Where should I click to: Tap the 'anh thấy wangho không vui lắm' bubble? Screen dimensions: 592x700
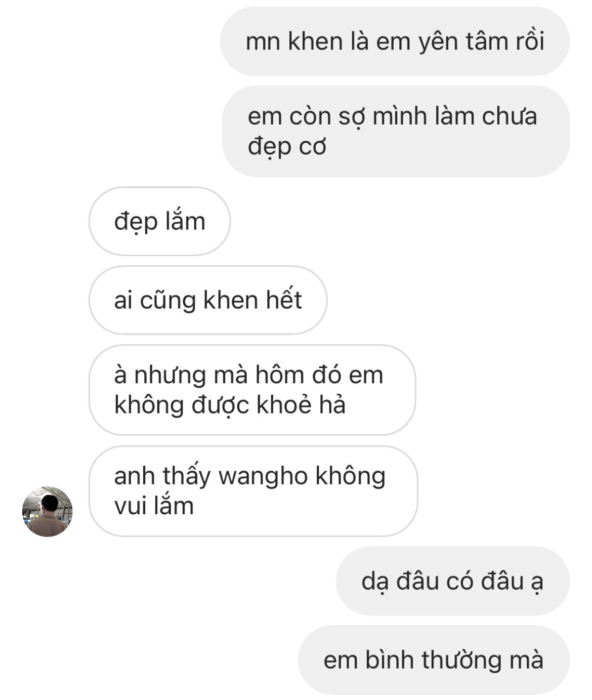tap(253, 491)
